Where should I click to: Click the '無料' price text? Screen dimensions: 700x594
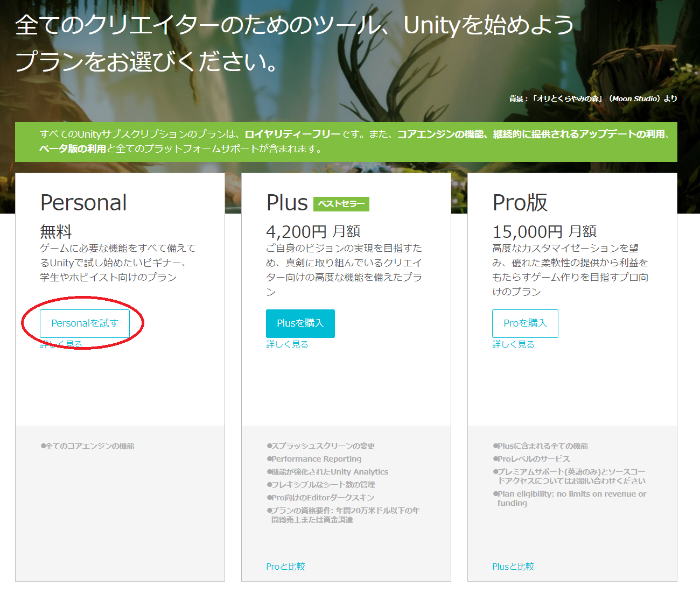point(56,232)
